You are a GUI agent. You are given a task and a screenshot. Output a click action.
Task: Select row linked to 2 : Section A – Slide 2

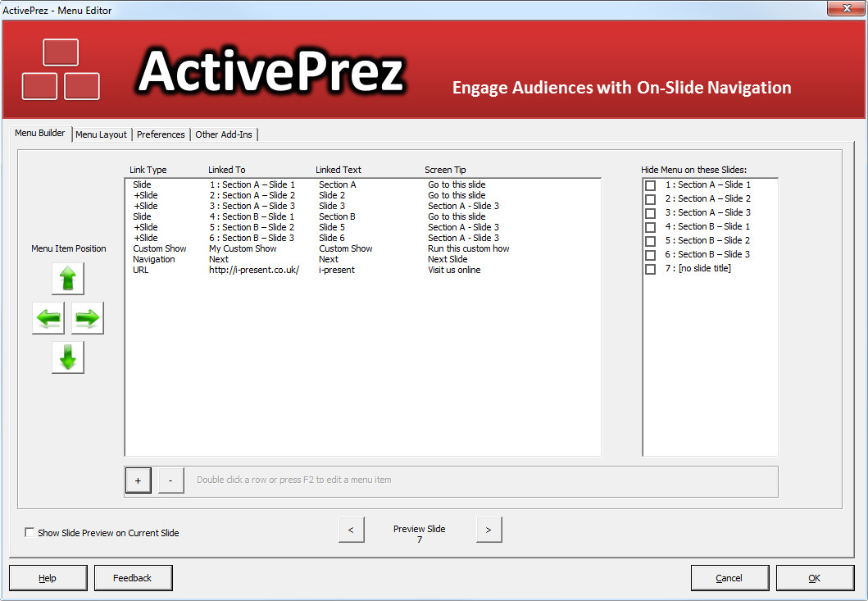point(362,195)
